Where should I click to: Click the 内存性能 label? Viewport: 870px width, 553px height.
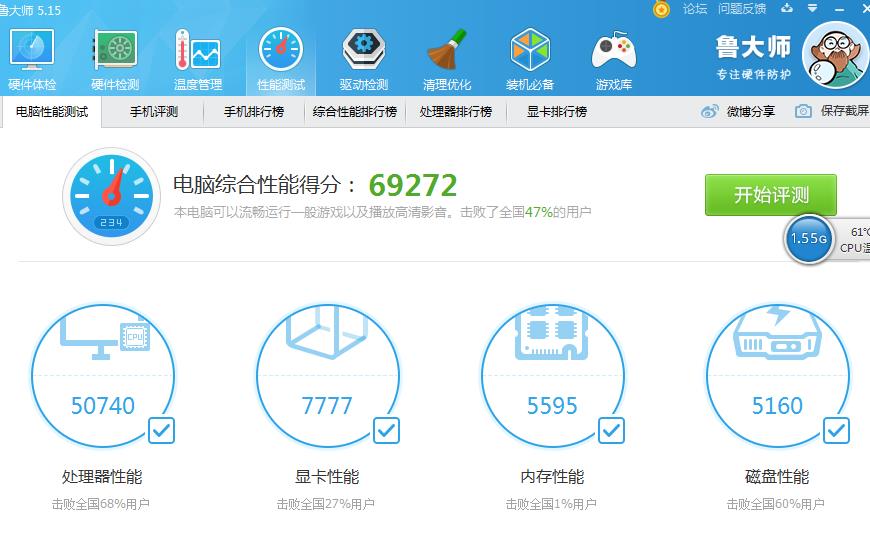tap(552, 477)
